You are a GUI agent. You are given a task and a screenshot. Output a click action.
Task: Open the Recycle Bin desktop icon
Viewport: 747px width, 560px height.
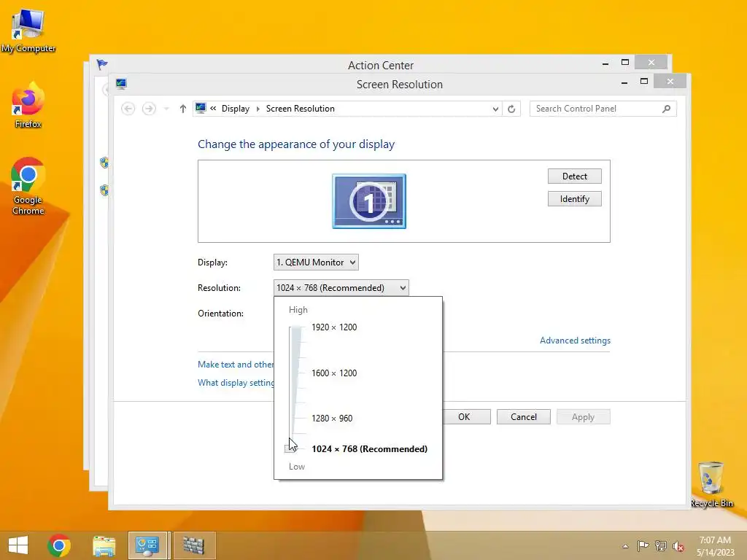[x=711, y=484]
